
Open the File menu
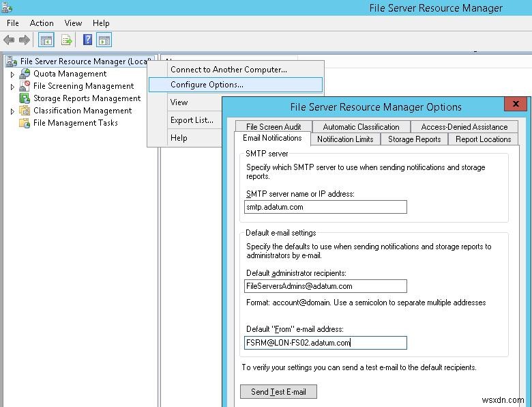13,23
